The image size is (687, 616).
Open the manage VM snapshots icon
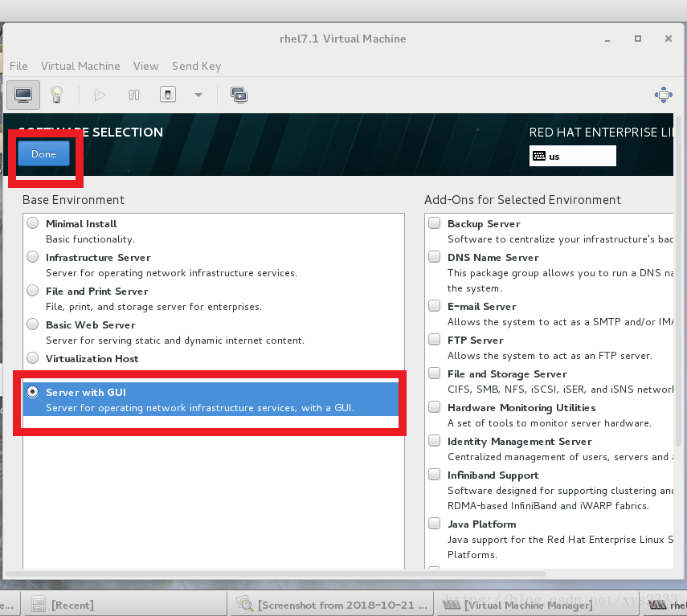pyautogui.click(x=239, y=95)
